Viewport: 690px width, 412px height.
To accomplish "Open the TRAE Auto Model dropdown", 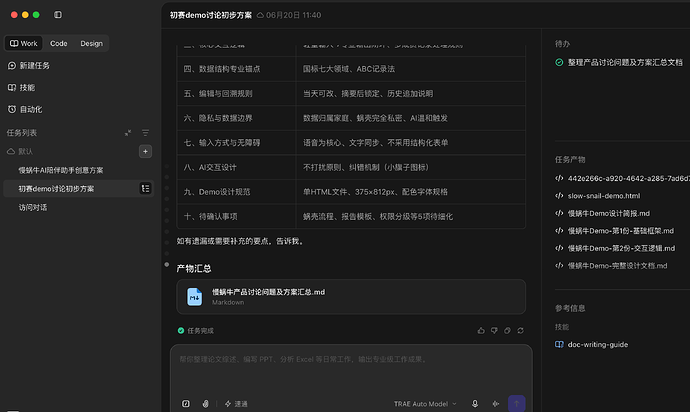I will pos(425,404).
